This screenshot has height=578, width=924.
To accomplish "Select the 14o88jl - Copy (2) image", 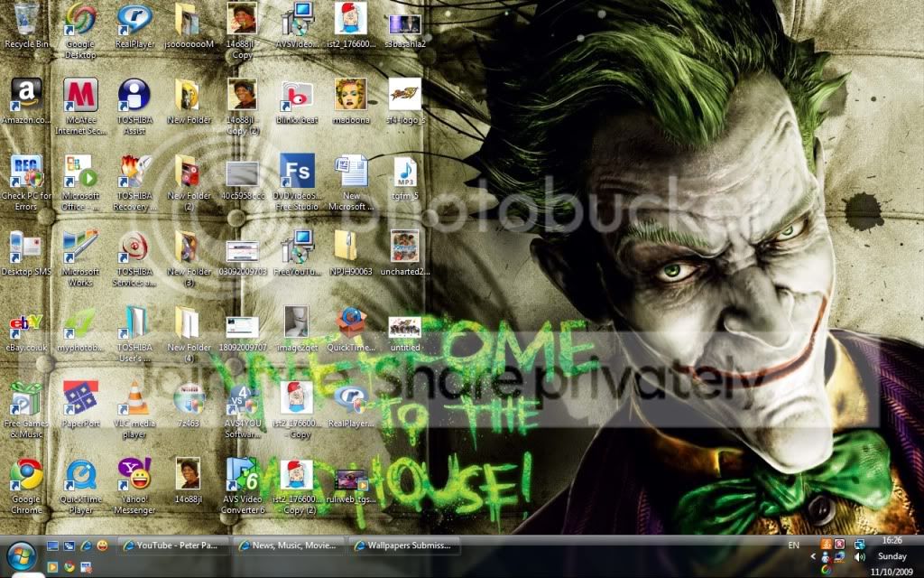I will [243, 107].
